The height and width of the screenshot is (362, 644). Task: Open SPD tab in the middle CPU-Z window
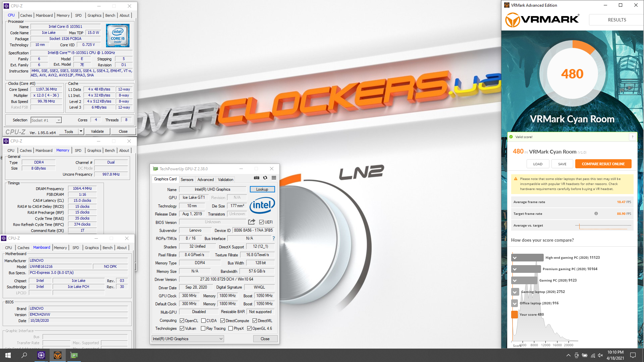pyautogui.click(x=78, y=150)
